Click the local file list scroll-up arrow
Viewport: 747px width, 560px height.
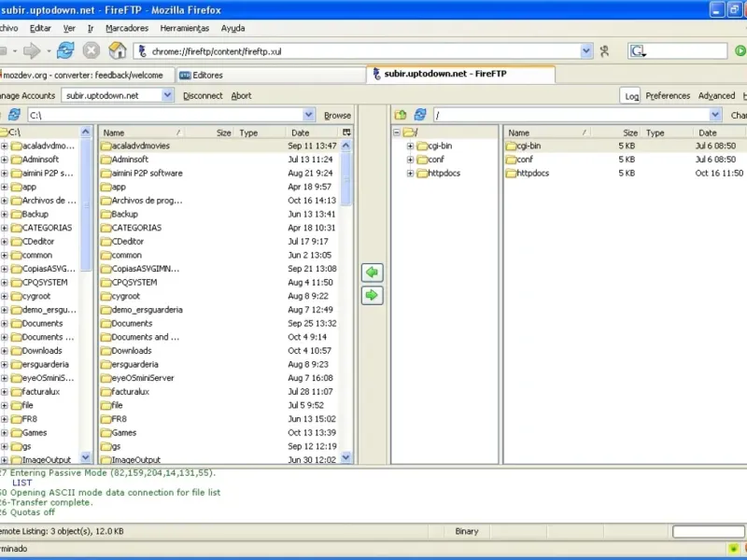(x=346, y=146)
